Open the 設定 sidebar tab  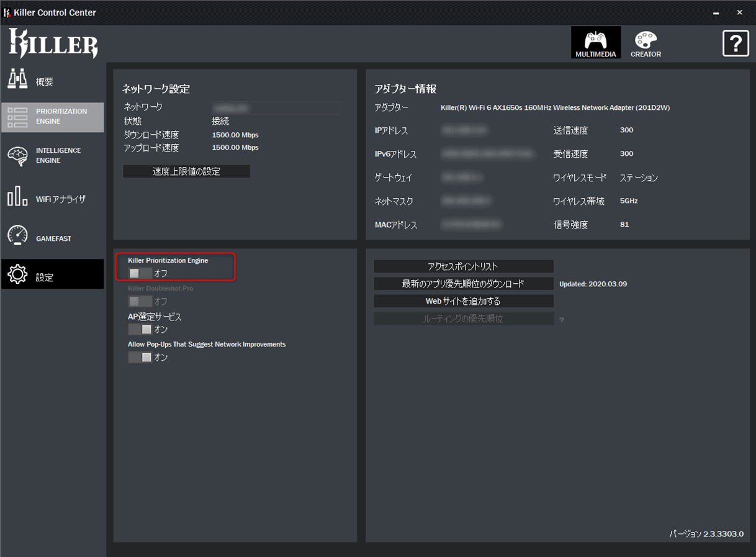[53, 274]
